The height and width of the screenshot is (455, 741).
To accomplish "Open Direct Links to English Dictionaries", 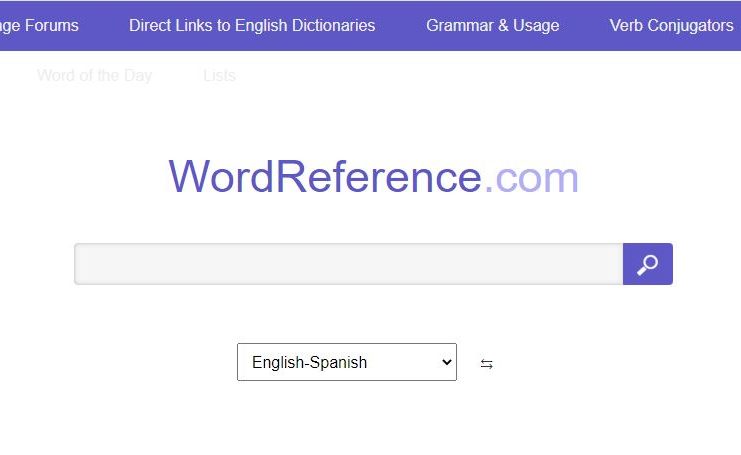I will 252,25.
